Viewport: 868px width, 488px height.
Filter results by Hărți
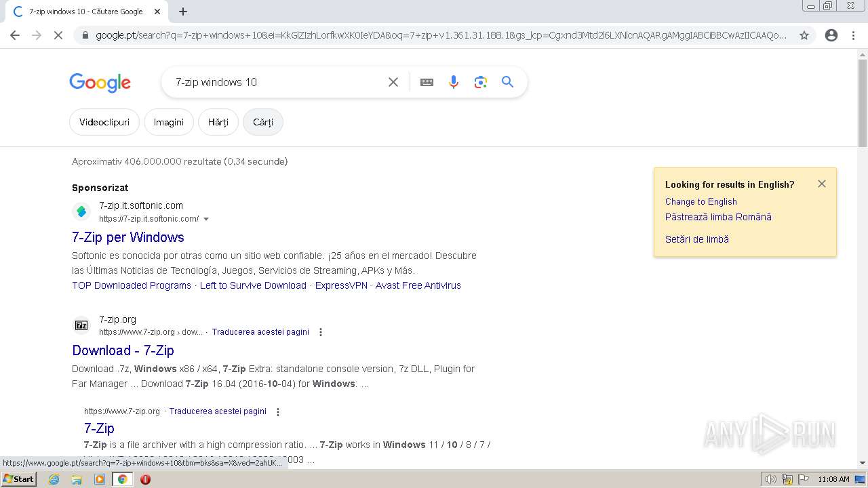tap(218, 122)
